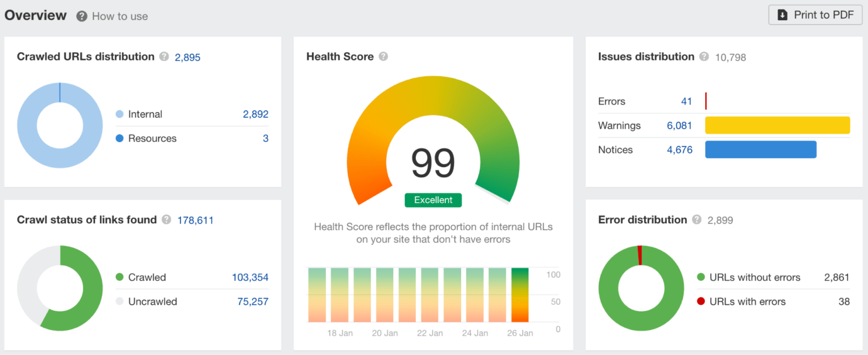Click the question mark icon before How to use
Screen dimensions: 868x355
coord(82,16)
